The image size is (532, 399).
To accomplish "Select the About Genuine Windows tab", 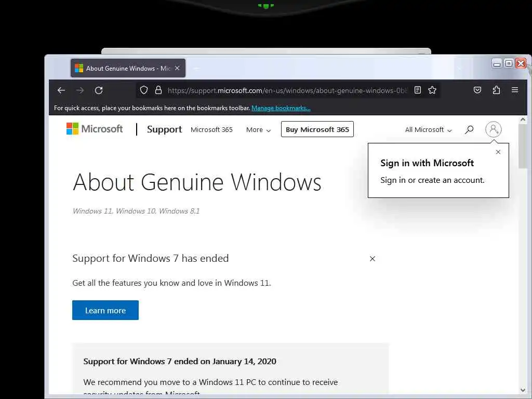I will click(x=128, y=68).
